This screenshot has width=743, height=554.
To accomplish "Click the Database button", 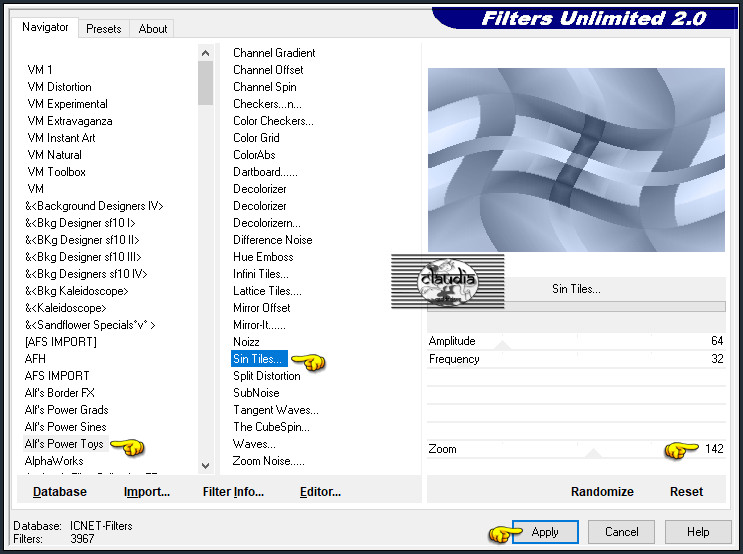I will [x=60, y=492].
